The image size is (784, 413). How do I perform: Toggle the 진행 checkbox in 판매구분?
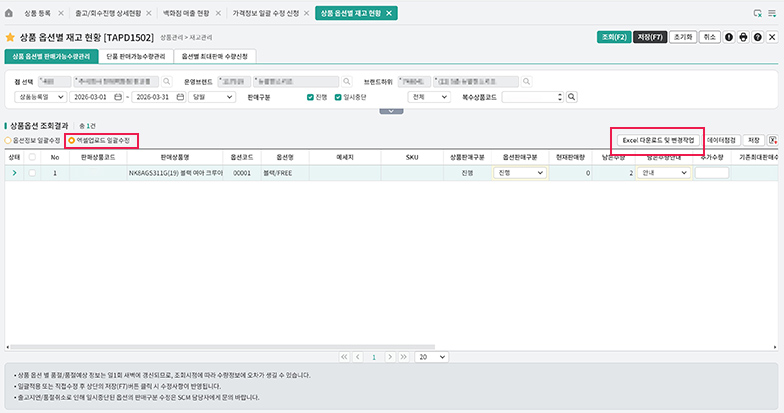310,97
